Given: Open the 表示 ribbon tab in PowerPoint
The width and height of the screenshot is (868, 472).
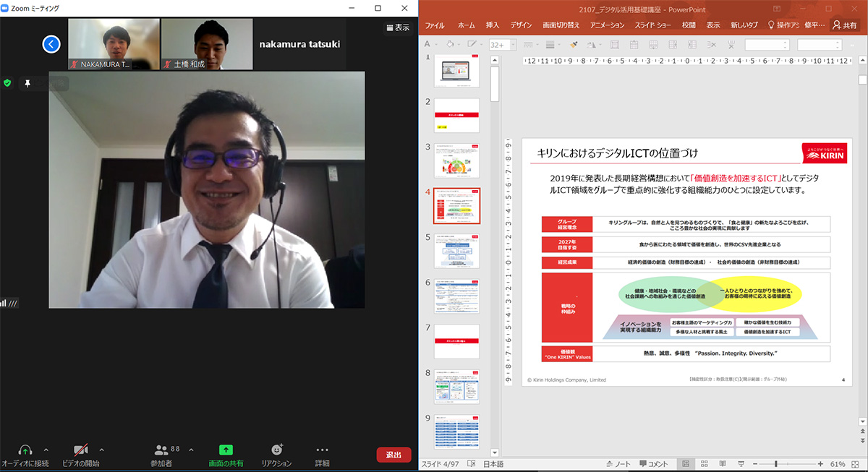Looking at the screenshot, I should 713,25.
